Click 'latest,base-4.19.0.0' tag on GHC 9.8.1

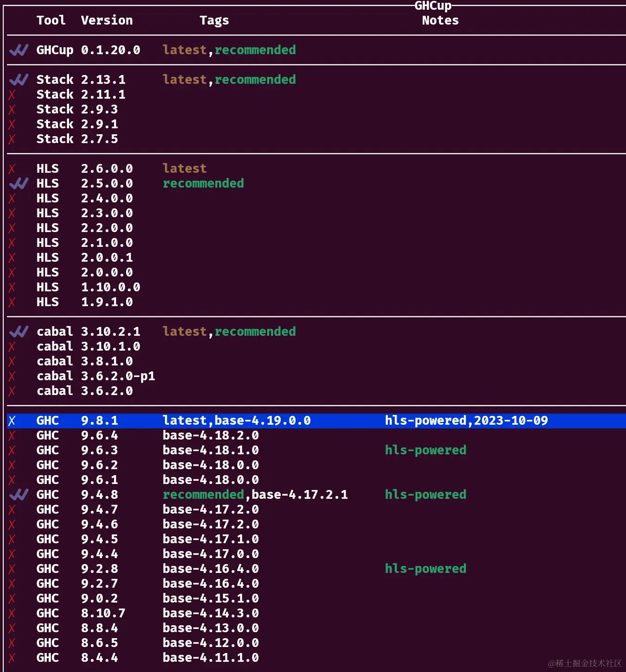[x=237, y=421]
